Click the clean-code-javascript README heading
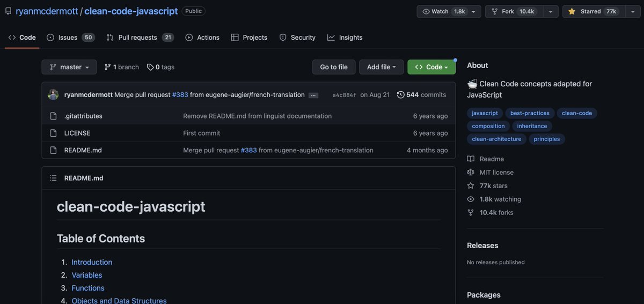The image size is (644, 304). (x=131, y=206)
